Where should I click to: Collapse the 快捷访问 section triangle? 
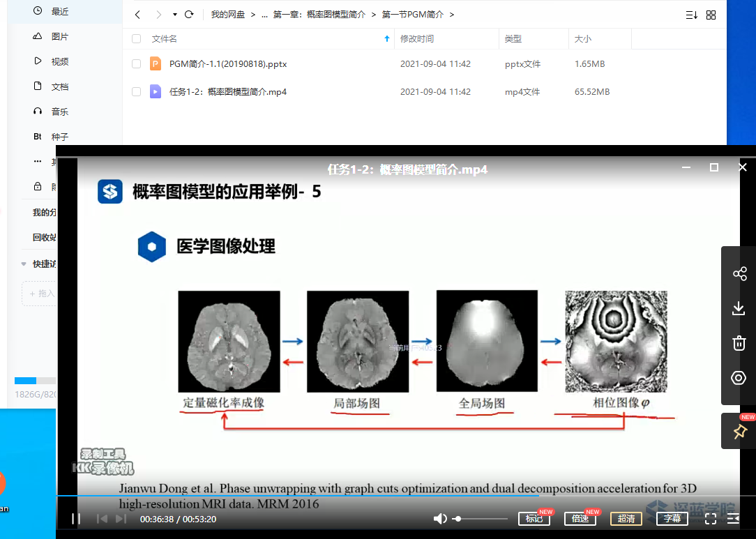click(24, 264)
